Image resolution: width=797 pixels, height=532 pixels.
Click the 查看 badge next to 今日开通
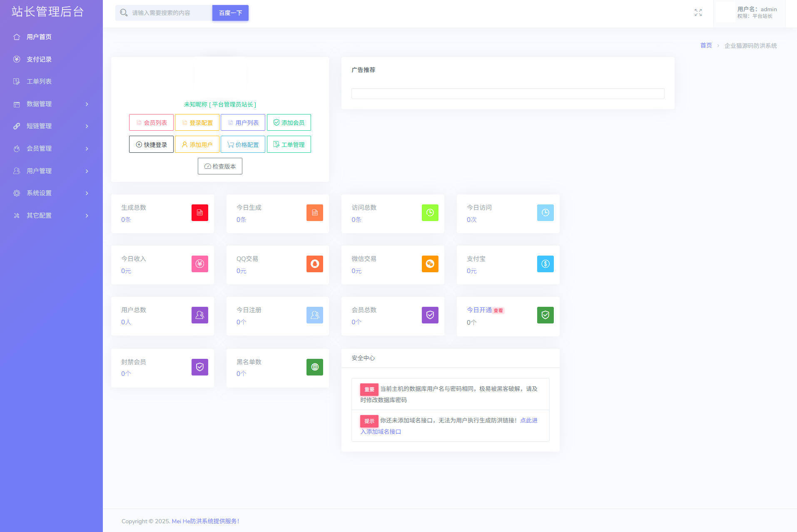(498, 311)
